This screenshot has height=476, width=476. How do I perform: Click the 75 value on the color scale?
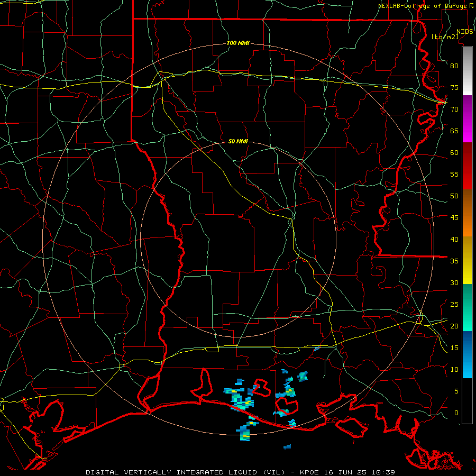point(454,87)
